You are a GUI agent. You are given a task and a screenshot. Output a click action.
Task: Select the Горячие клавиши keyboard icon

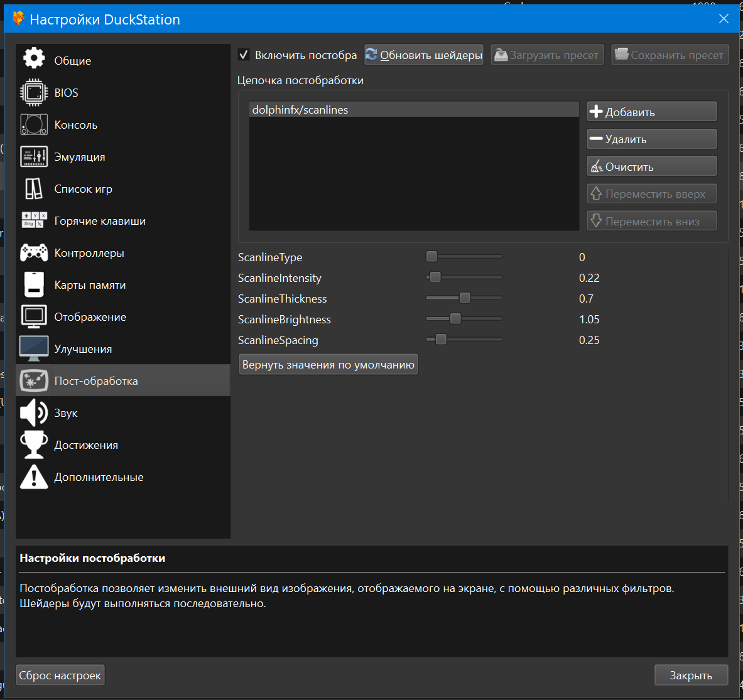click(34, 220)
